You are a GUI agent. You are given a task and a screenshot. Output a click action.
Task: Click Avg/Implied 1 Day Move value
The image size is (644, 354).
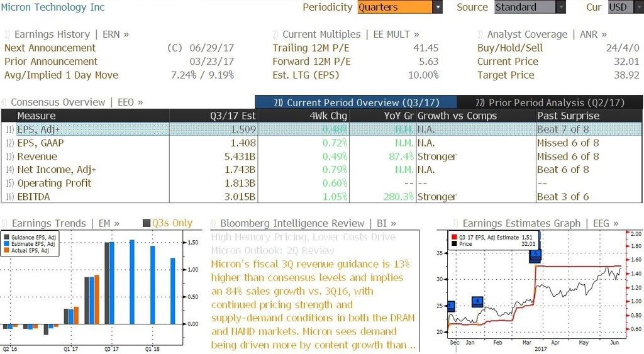[x=203, y=75]
